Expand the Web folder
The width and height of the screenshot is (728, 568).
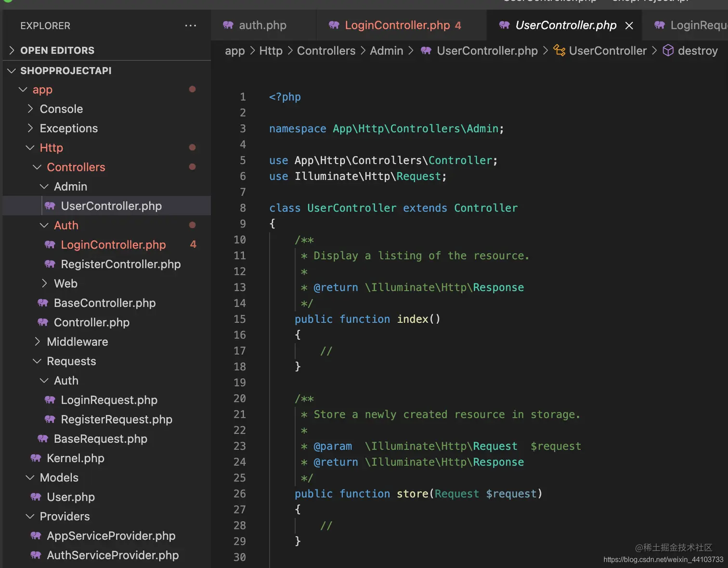click(x=44, y=283)
